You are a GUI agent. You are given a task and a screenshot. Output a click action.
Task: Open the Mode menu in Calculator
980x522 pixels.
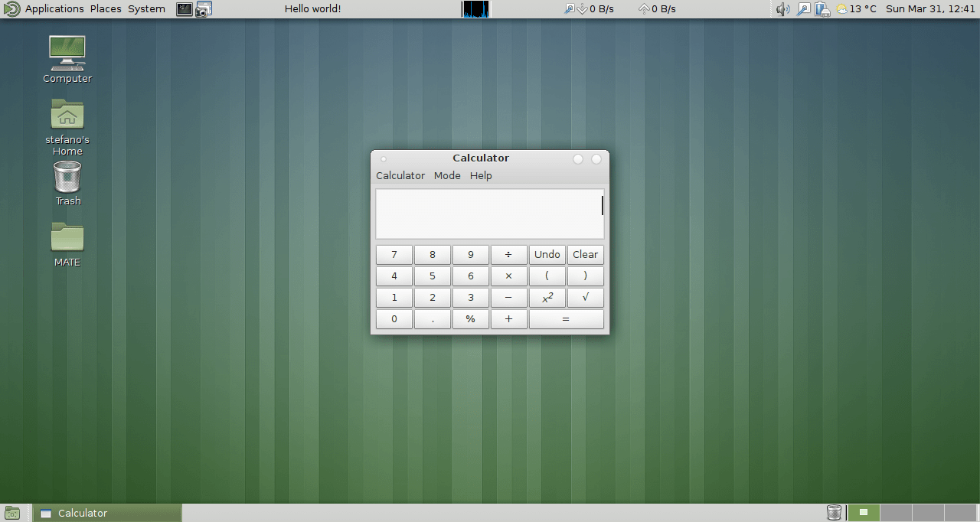(447, 175)
